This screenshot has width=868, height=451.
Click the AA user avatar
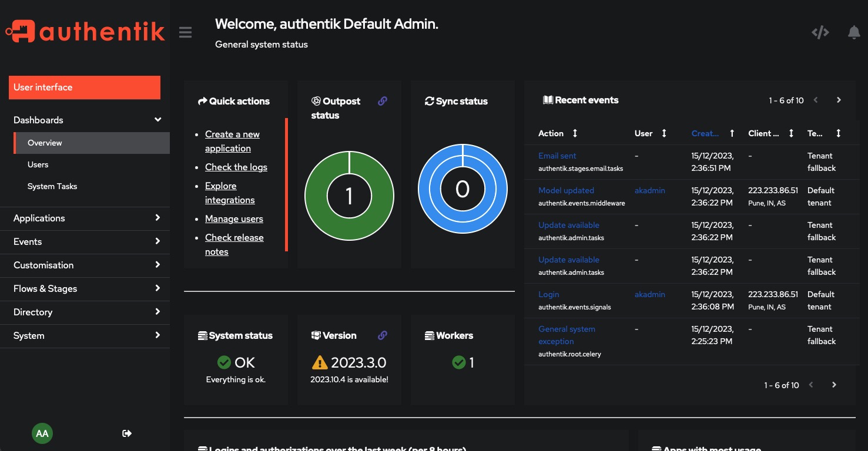pyautogui.click(x=42, y=433)
